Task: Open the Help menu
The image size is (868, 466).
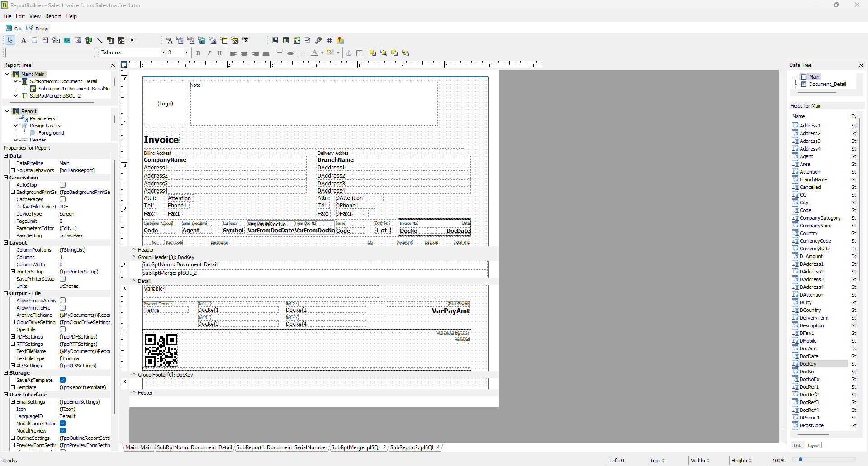Action: tap(71, 16)
